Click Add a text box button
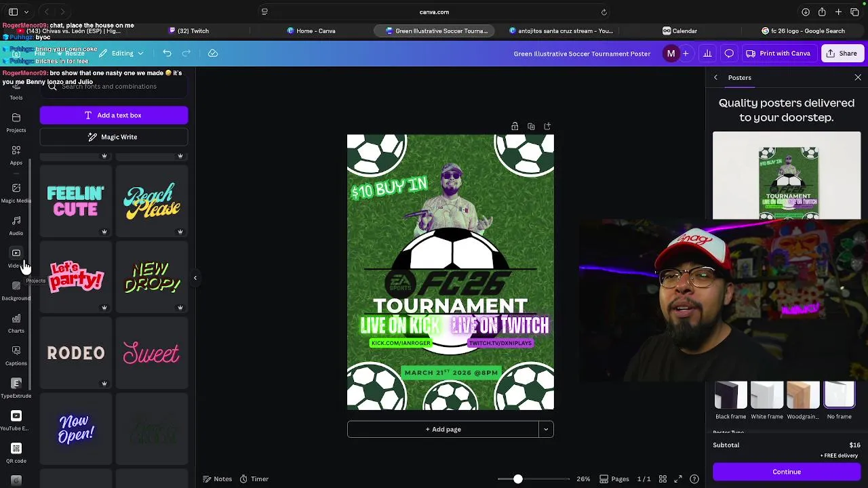The width and height of the screenshot is (868, 488). (114, 115)
